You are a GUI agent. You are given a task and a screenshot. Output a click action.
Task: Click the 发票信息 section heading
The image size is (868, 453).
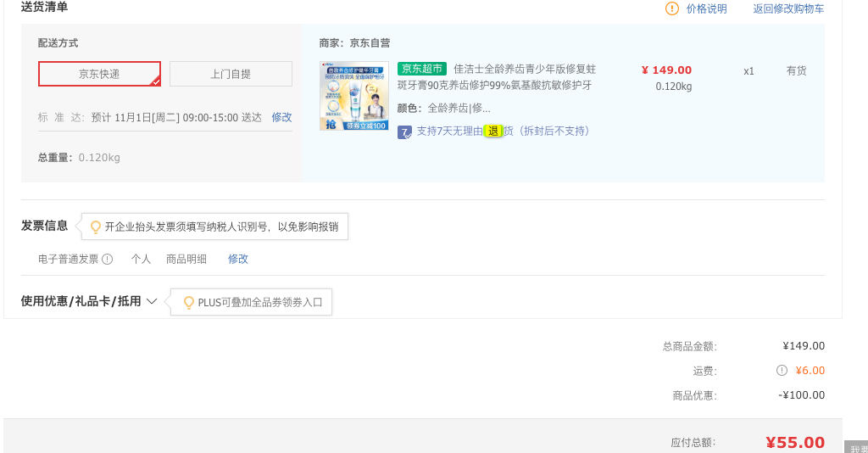pos(44,226)
